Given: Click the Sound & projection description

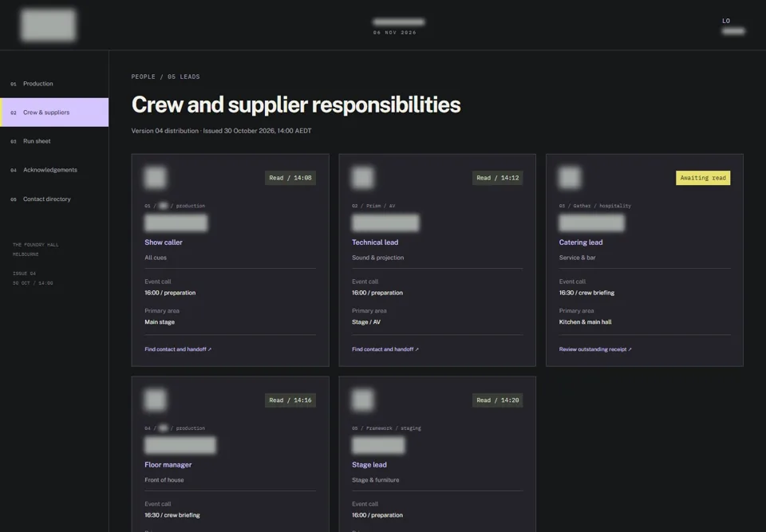Looking at the screenshot, I should [x=377, y=258].
